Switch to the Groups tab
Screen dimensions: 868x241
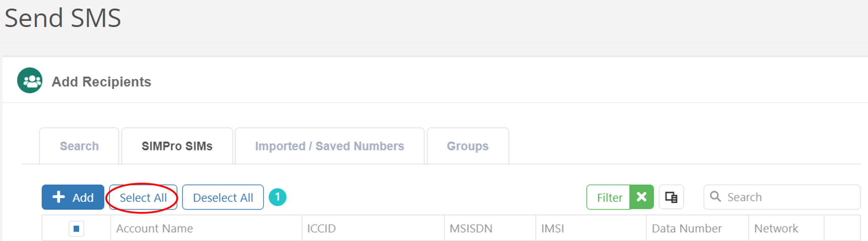click(x=467, y=146)
